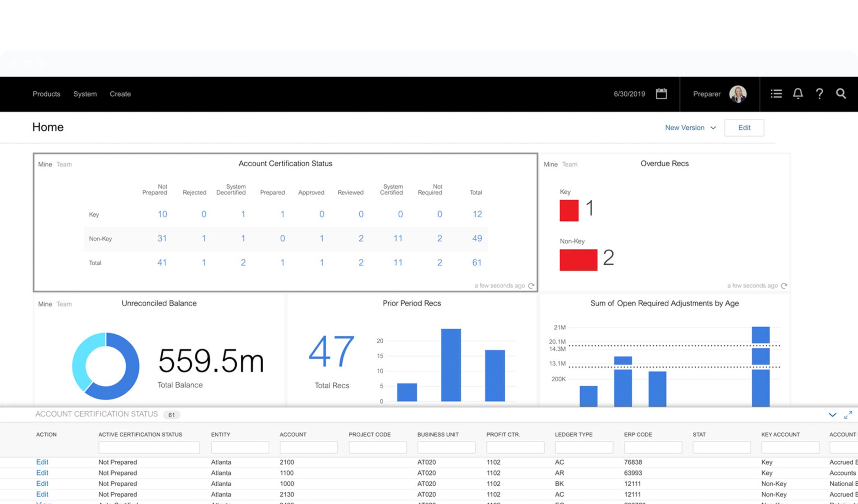Refresh the Overdue Recs widget
The width and height of the screenshot is (858, 504).
pos(784,285)
